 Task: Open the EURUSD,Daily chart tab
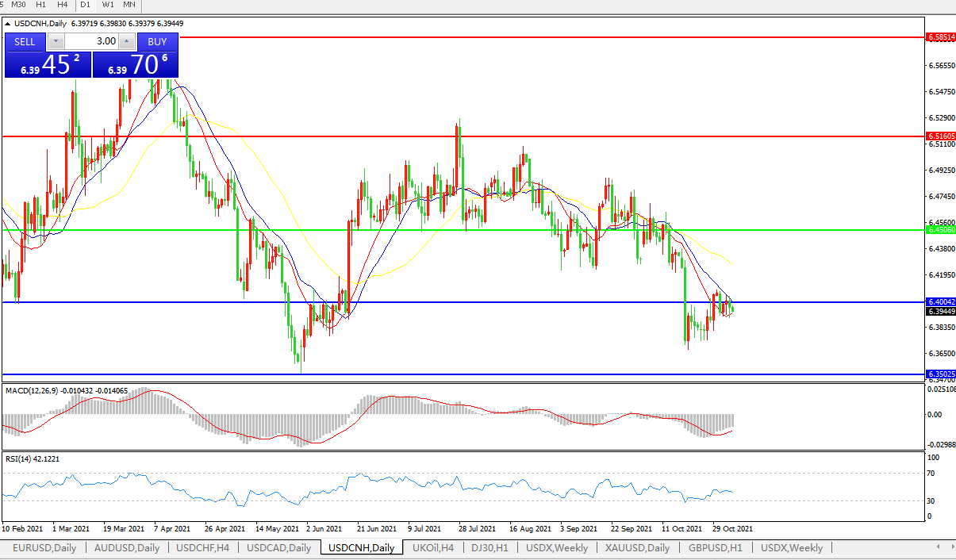[45, 548]
